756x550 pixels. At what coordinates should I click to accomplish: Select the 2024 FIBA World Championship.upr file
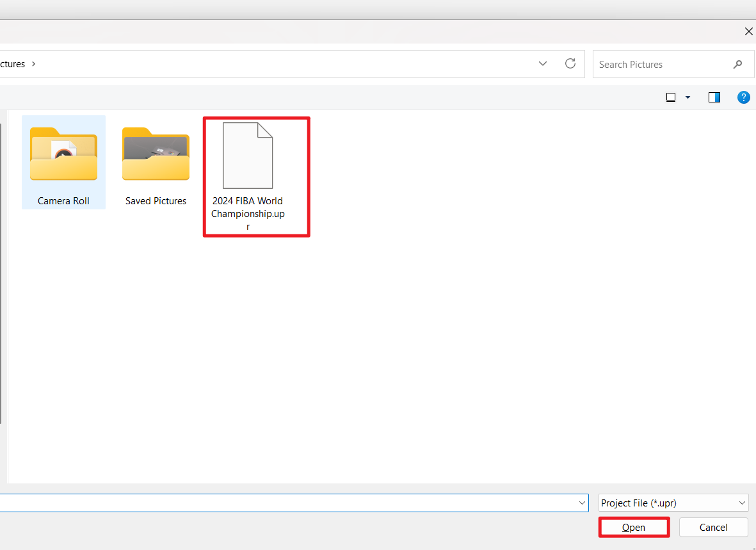coord(248,175)
